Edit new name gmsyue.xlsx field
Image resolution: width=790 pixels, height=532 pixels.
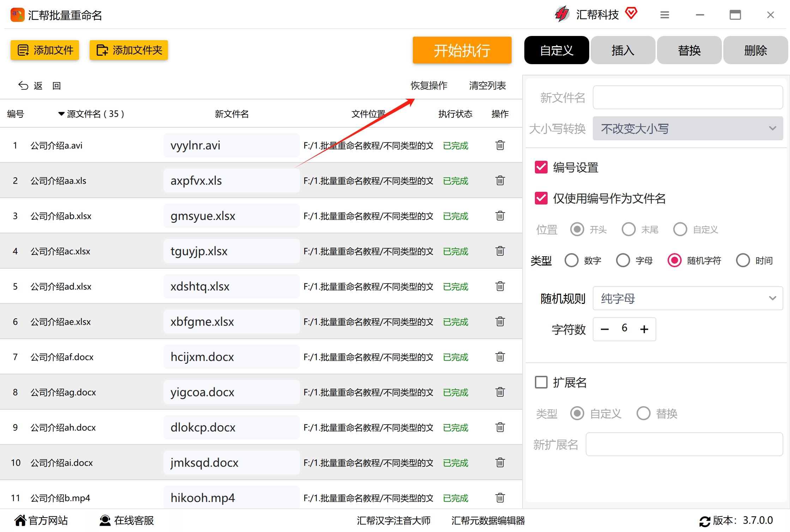[231, 216]
